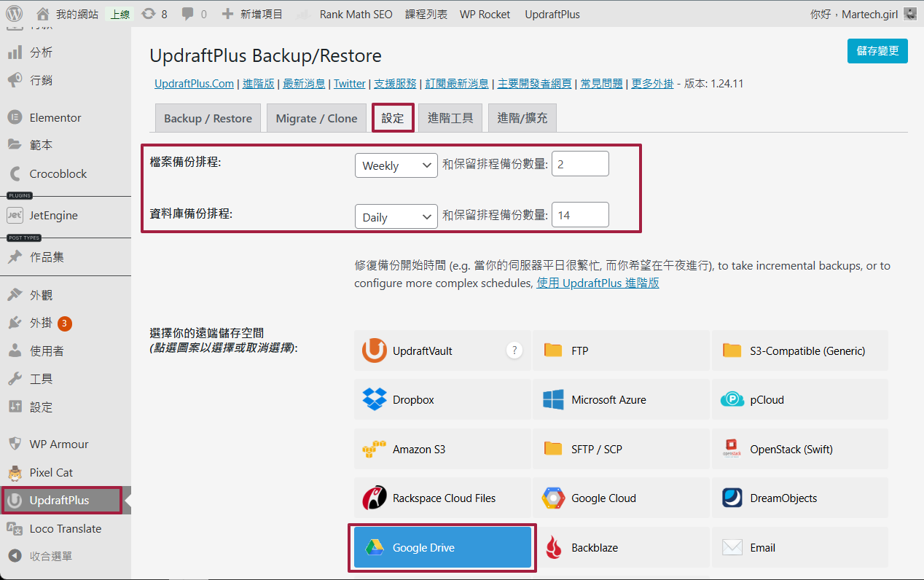The width and height of the screenshot is (924, 580).
Task: Click the UpdraftVault help question mark
Action: point(514,350)
